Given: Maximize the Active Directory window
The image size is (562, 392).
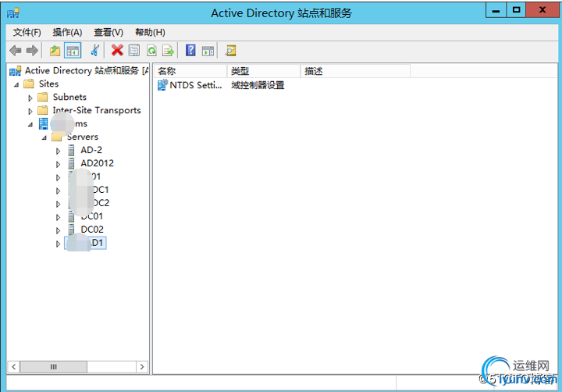Looking at the screenshot, I should [517, 10].
